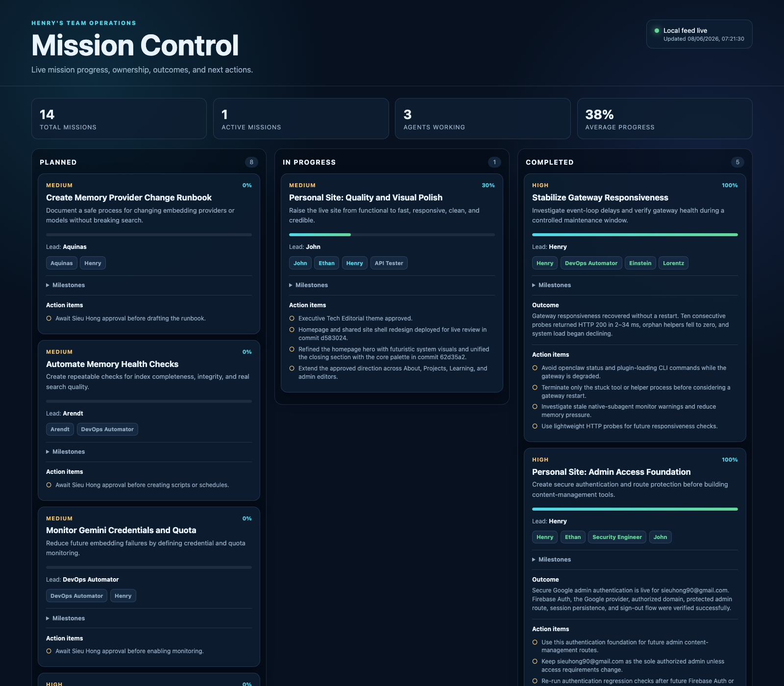Expand Milestones in Stabilize Gateway Responsiveness card
Viewport: 784px width, 686px height.
[x=552, y=285]
